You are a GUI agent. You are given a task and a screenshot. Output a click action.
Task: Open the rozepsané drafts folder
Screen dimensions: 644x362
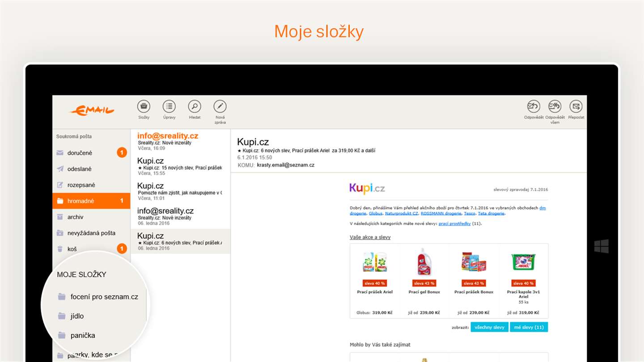coord(91,185)
